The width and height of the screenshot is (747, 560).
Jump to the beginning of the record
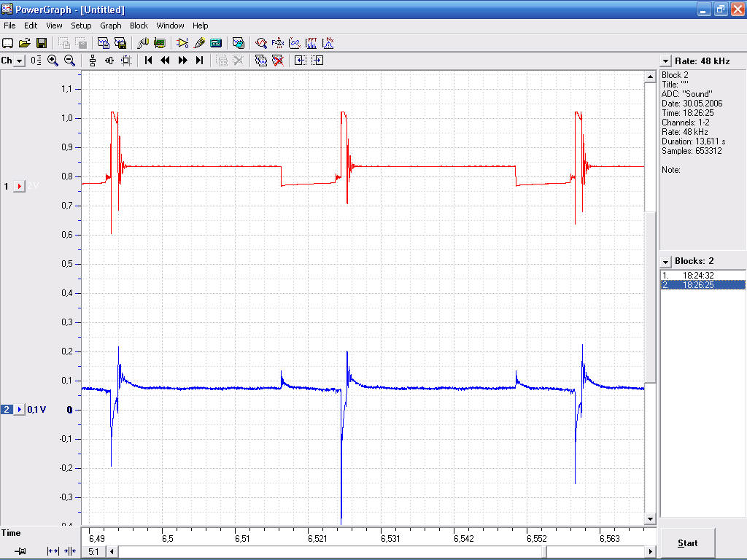pyautogui.click(x=149, y=61)
